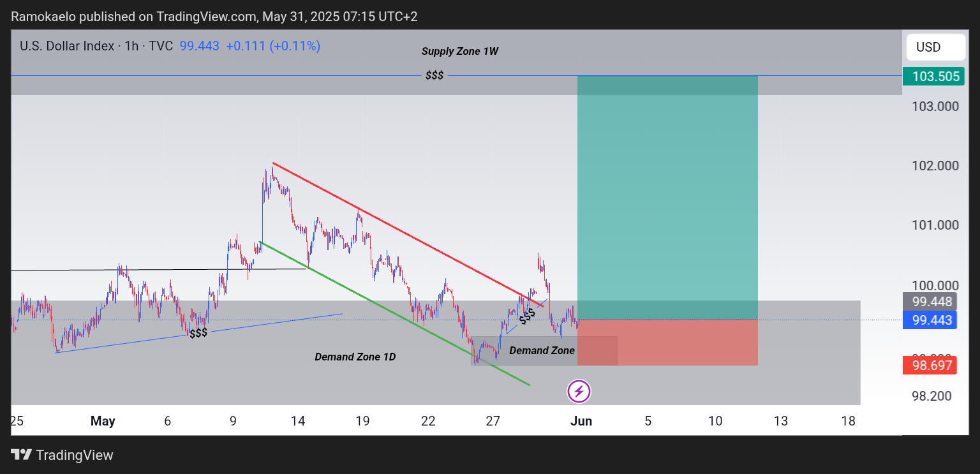Click the purple lightning bolt event icon

579,391
